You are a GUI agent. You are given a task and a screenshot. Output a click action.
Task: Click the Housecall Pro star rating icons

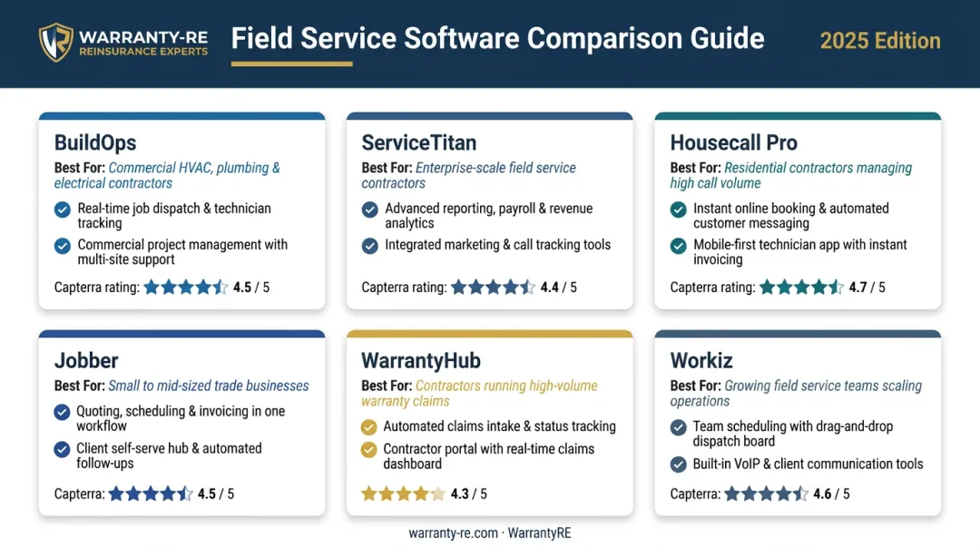click(x=801, y=287)
